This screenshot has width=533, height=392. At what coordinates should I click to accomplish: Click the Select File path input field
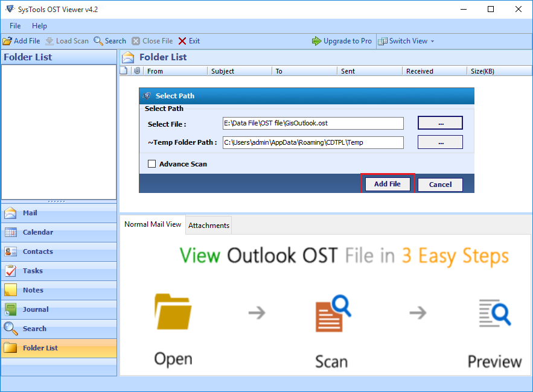tap(313, 123)
